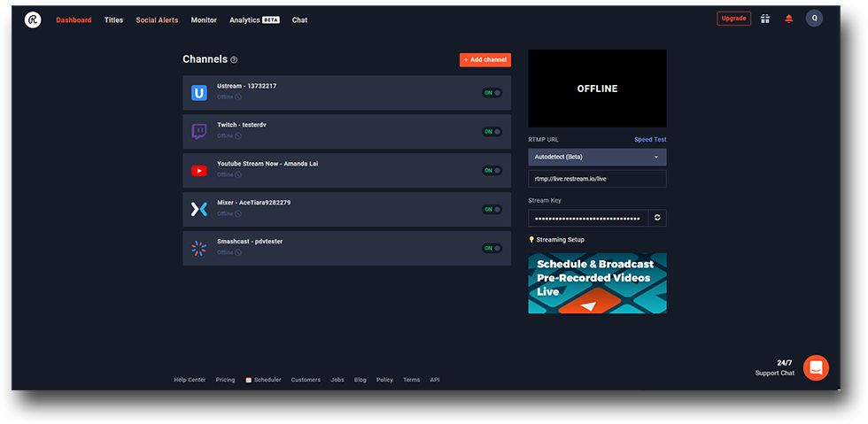The width and height of the screenshot is (868, 424).
Task: Disable the Youtube Stream Now toggle
Action: pyautogui.click(x=492, y=171)
